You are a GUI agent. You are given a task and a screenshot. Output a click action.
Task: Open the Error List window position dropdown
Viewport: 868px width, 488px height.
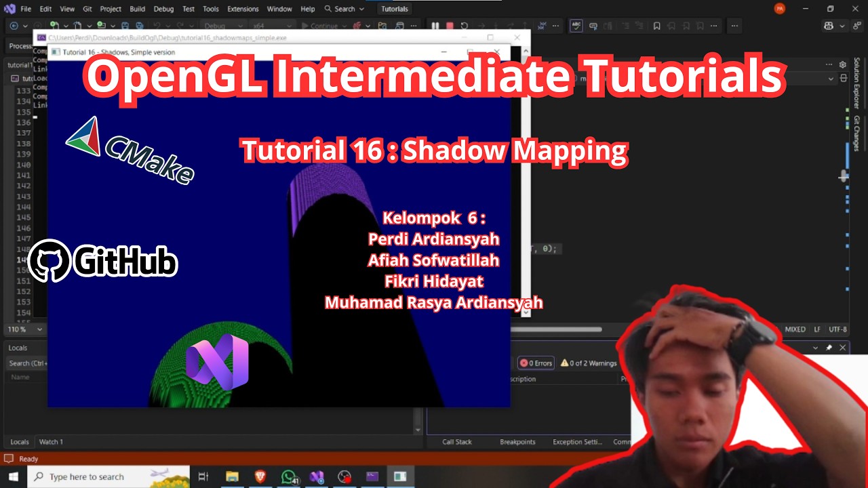pos(815,348)
